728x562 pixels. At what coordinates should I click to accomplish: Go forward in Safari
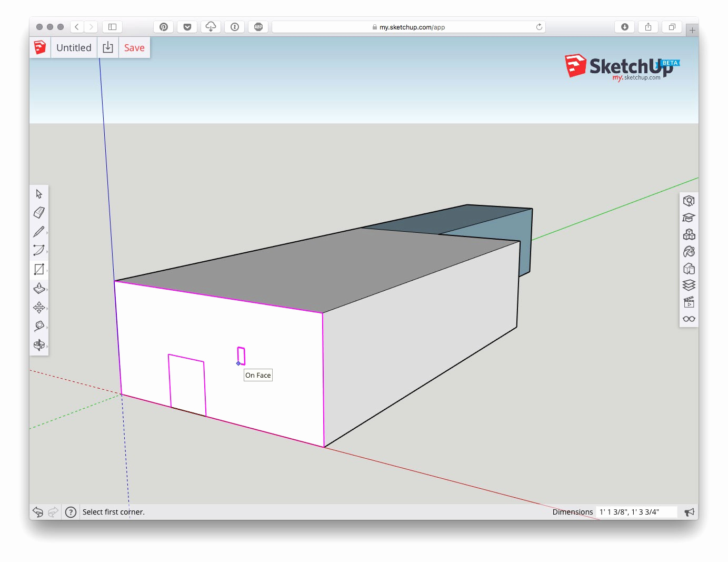coord(91,27)
